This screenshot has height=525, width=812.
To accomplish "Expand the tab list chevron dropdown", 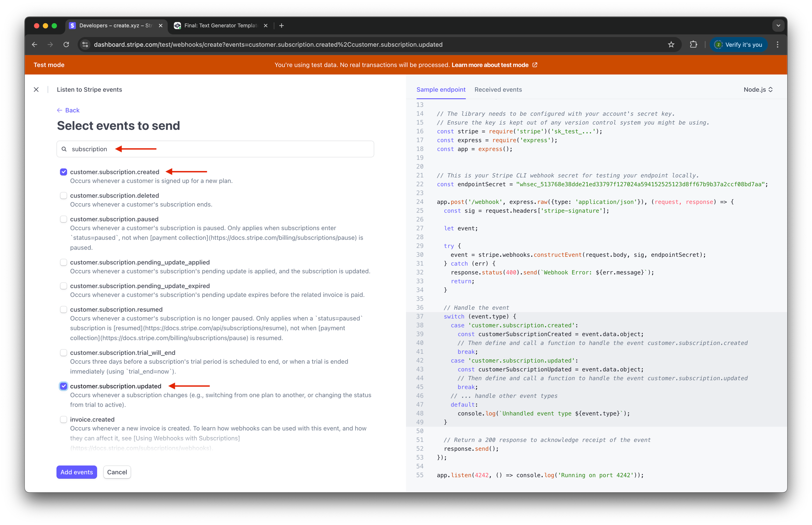I will 778,26.
